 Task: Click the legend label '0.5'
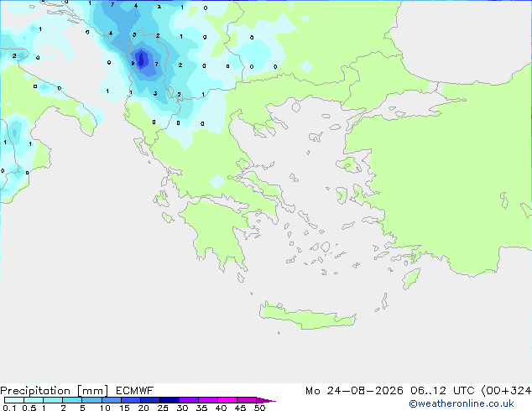pyautogui.click(x=29, y=408)
